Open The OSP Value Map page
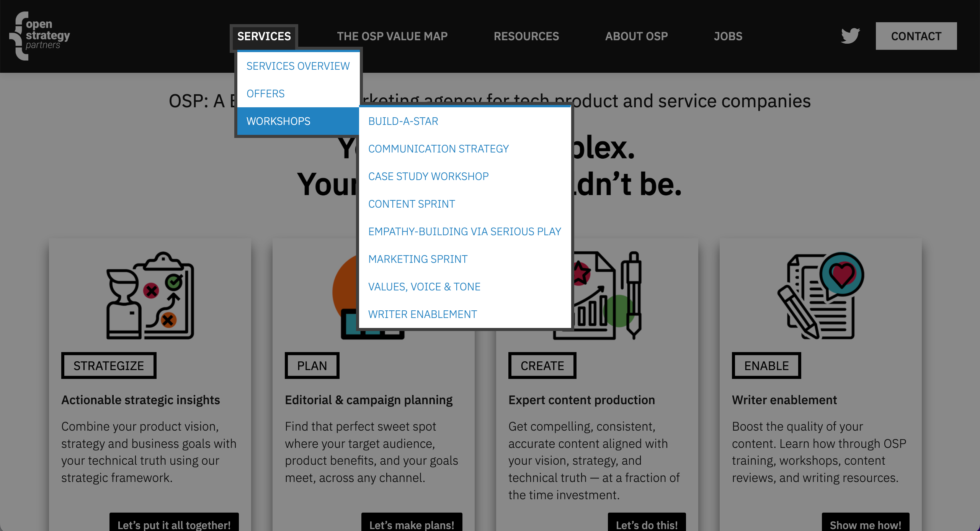The image size is (980, 531). pyautogui.click(x=392, y=36)
